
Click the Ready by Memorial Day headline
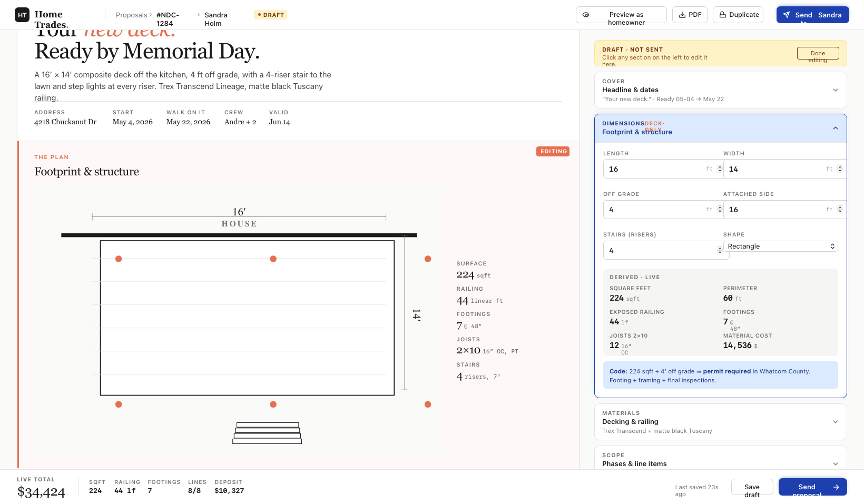pos(147,52)
